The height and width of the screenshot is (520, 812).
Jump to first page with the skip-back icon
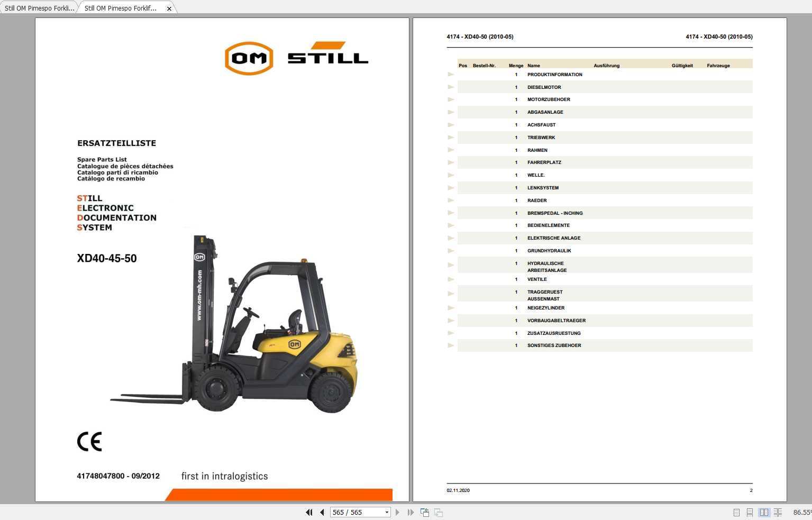(x=309, y=512)
